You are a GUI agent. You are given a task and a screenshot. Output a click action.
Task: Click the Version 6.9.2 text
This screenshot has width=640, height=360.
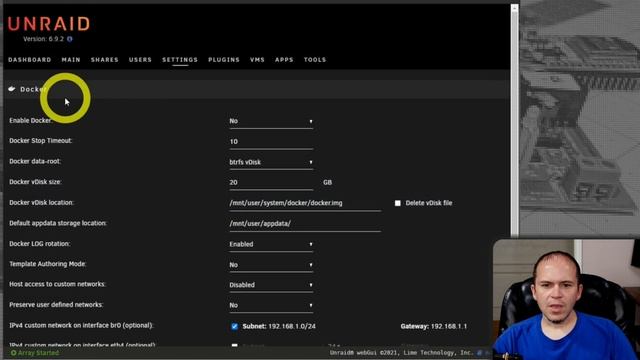click(43, 39)
